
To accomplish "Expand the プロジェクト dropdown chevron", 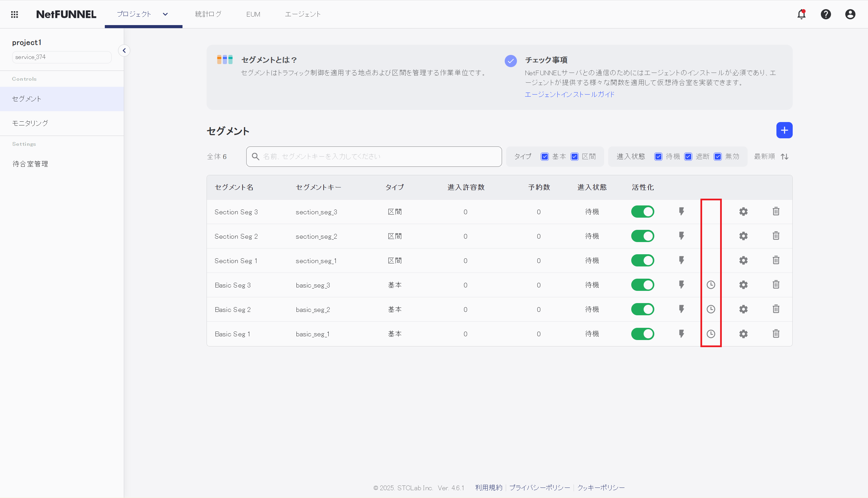I will coord(165,14).
